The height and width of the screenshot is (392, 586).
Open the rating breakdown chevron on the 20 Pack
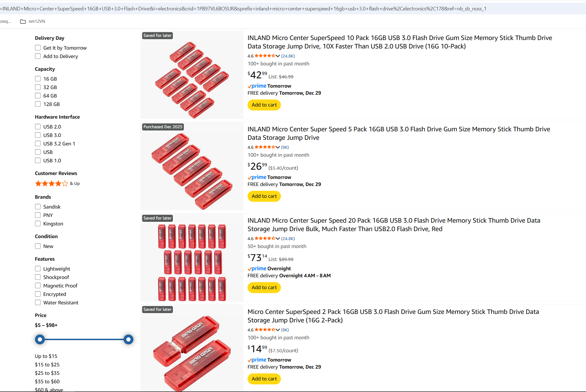pyautogui.click(x=278, y=238)
